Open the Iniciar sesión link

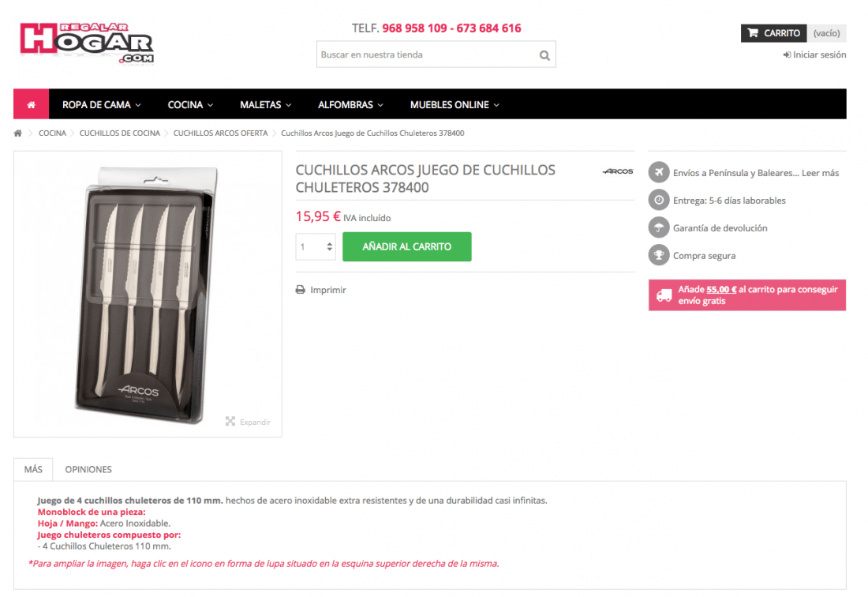tap(814, 54)
